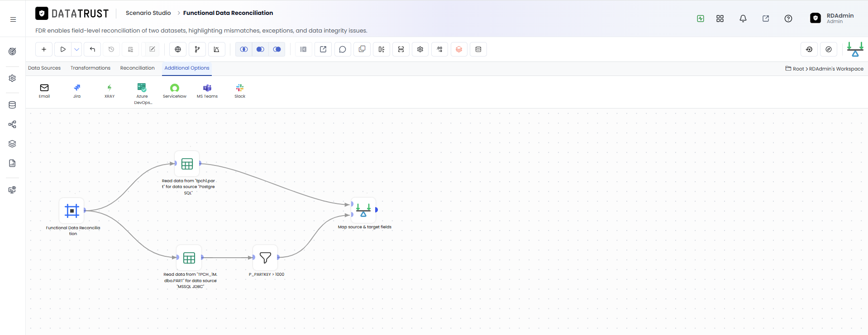Switch to the Reconciliation tab
This screenshot has width=868, height=335.
pos(138,68)
